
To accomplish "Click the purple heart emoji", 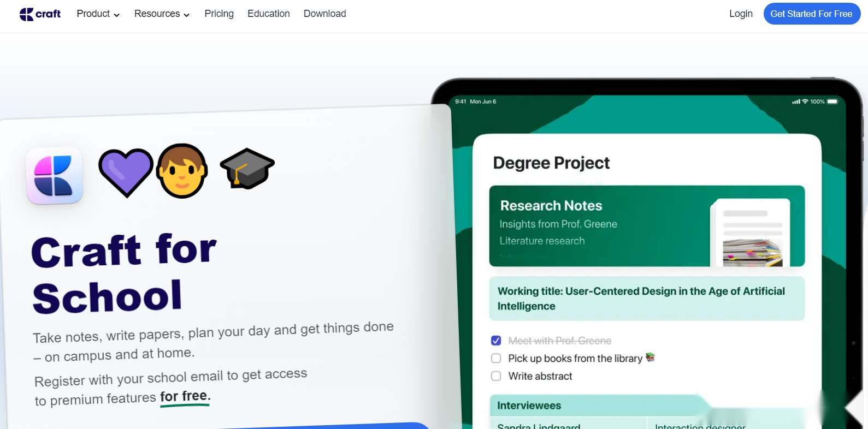I will coord(126,172).
